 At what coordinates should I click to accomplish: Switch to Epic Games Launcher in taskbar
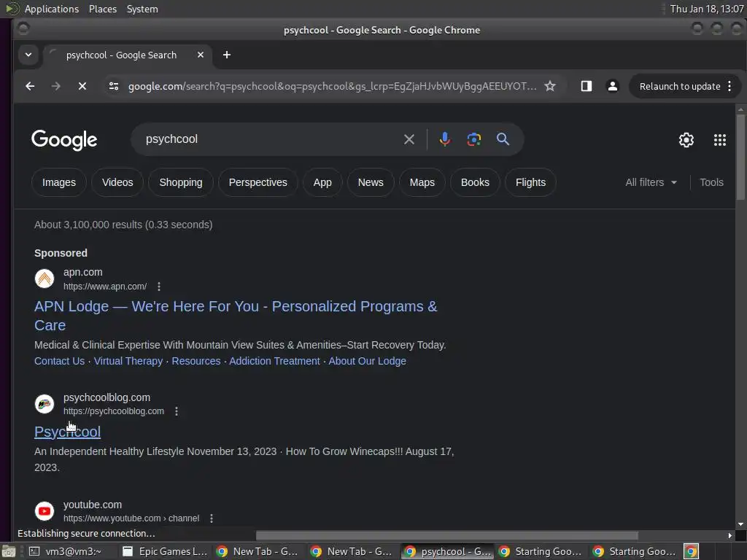click(x=165, y=551)
